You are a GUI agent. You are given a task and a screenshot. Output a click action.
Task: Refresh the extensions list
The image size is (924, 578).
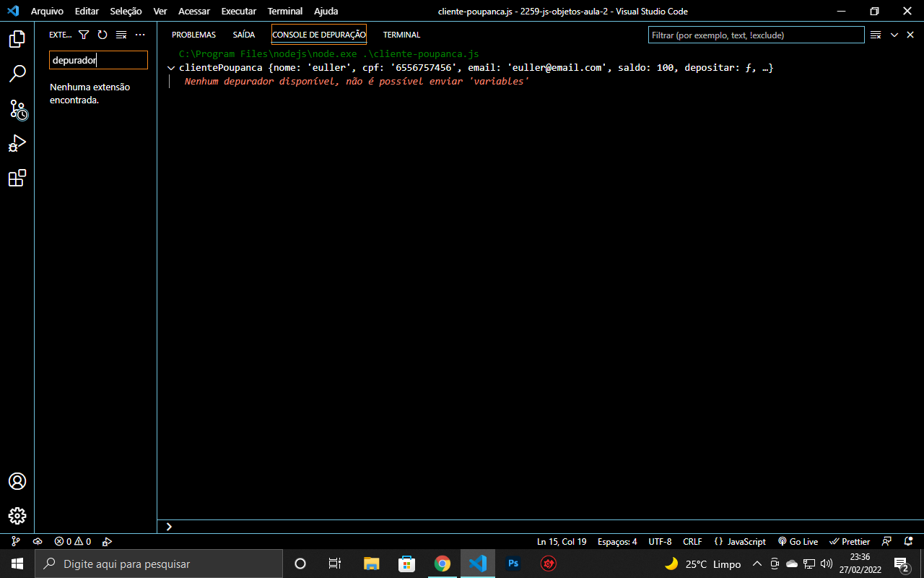tap(103, 35)
